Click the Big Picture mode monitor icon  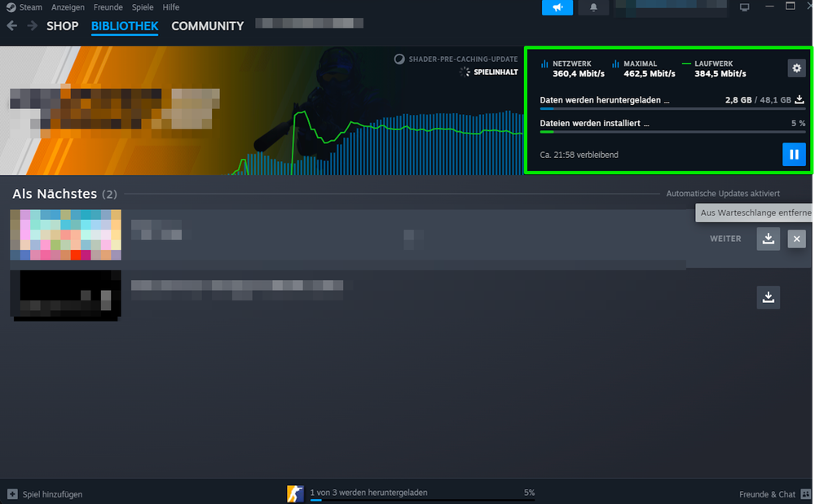(744, 7)
